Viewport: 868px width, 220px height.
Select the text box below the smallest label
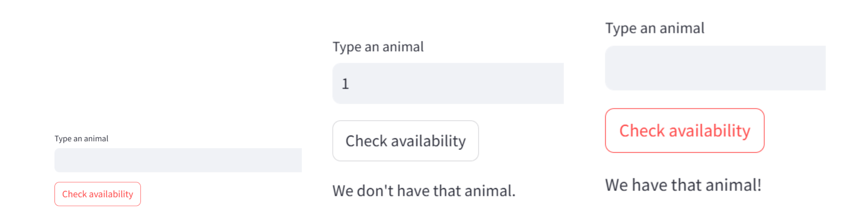[178, 160]
